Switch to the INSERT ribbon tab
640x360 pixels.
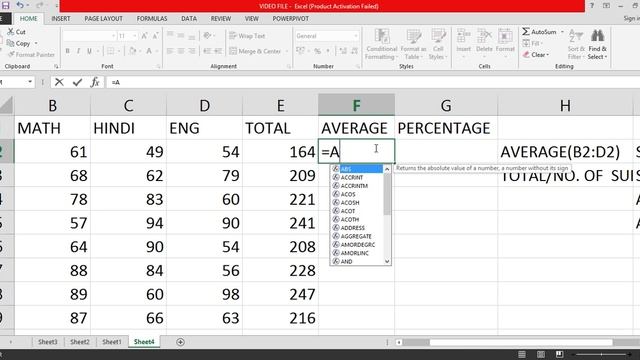tap(61, 18)
